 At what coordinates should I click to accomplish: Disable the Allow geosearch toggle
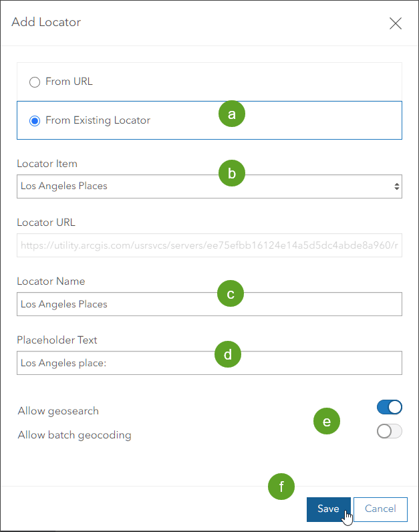(389, 407)
